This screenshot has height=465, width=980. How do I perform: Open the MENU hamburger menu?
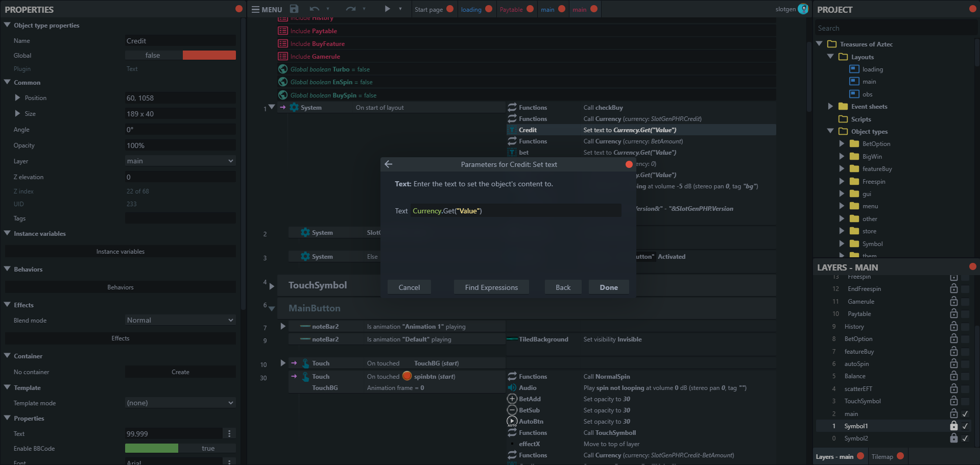[x=267, y=9]
